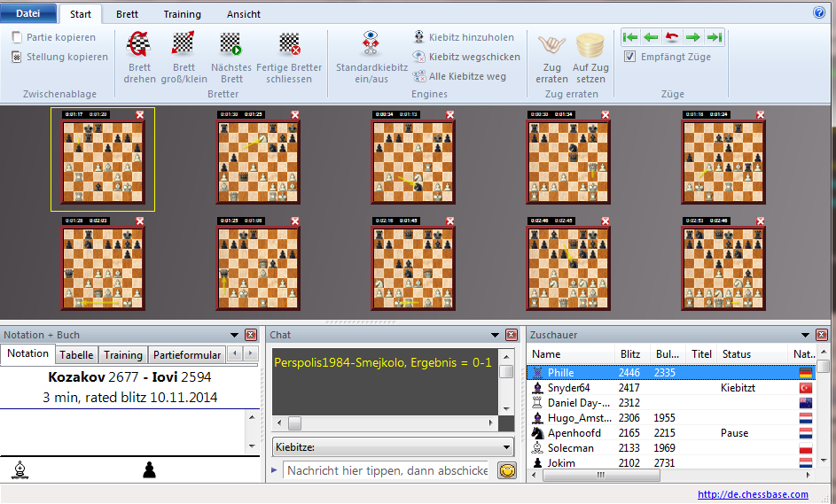This screenshot has height=504, width=836.
Task: Go to Nächstes Brett
Action: [x=230, y=44]
